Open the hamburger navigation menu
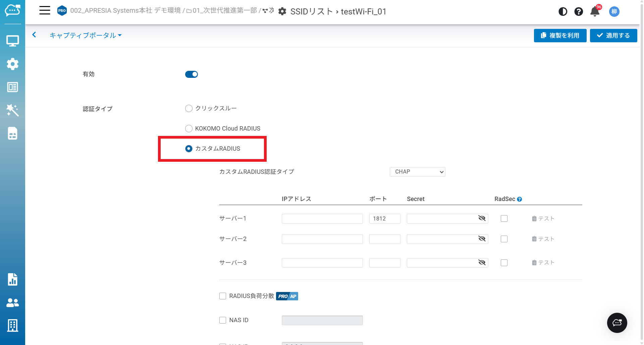The width and height of the screenshot is (644, 345). [x=45, y=10]
